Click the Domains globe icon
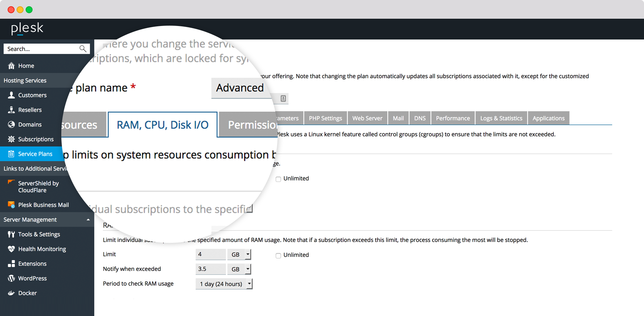This screenshot has width=644, height=316. [11, 124]
